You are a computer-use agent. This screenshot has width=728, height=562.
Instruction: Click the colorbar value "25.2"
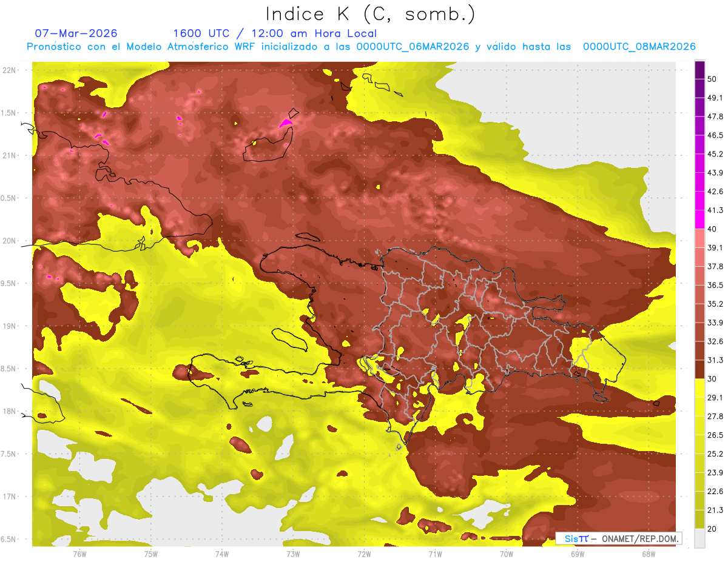[x=715, y=453]
